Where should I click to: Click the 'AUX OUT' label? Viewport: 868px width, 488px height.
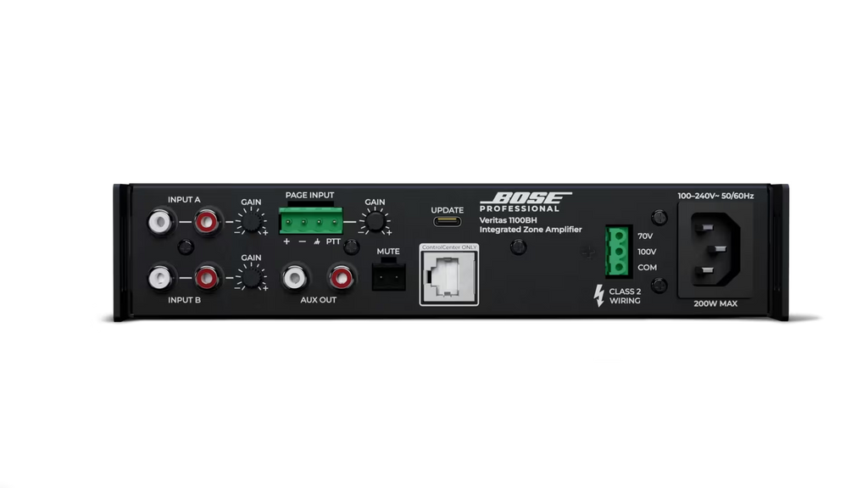click(319, 300)
